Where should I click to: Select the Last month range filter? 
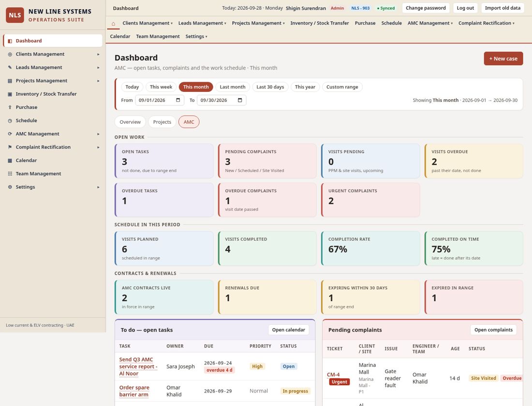[x=233, y=87]
